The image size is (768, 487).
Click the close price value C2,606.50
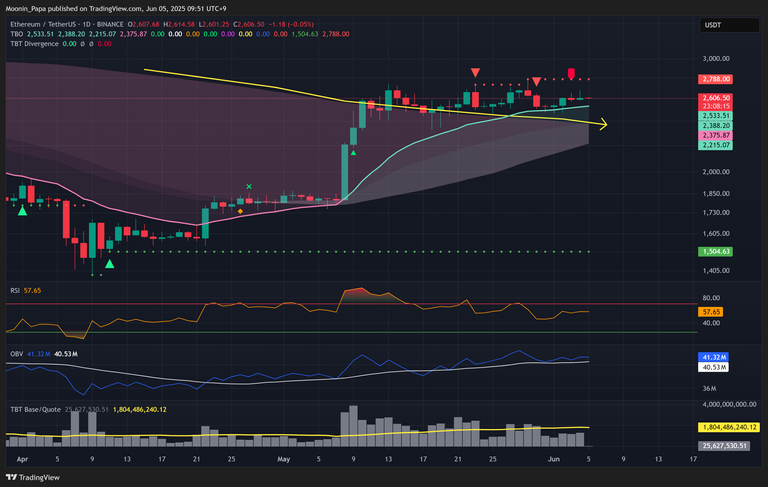coord(248,24)
